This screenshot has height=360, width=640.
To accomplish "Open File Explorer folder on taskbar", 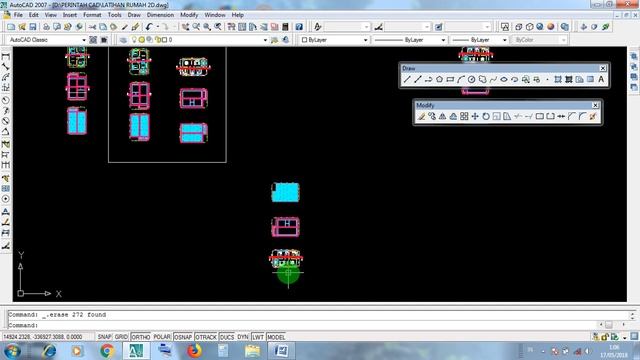I will [x=252, y=351].
